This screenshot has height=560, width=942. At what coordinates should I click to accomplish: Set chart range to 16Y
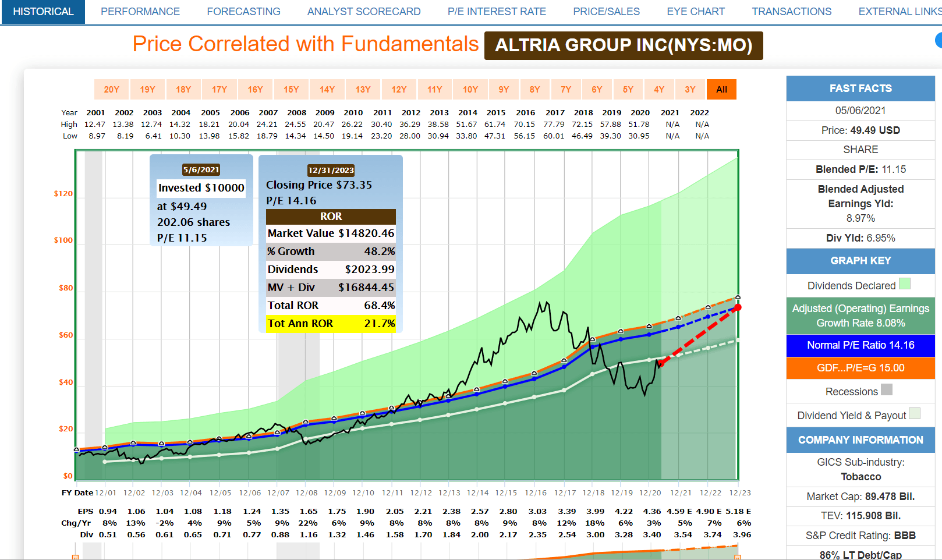pos(255,90)
